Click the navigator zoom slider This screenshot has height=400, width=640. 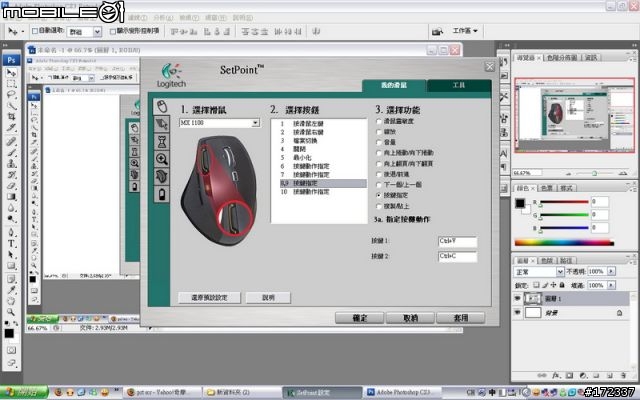pos(594,173)
